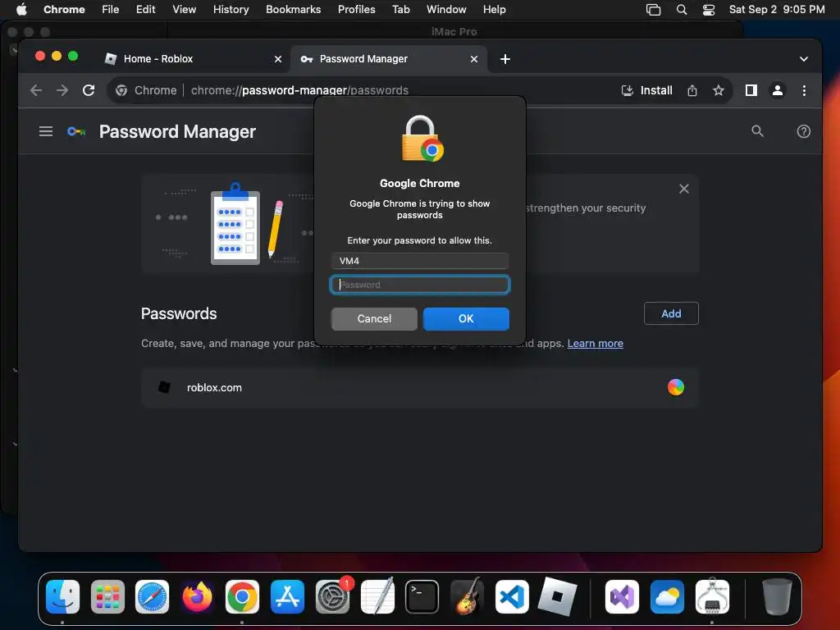The height and width of the screenshot is (630, 840).
Task: Open Visual Studio Code from the Dock
Action: (x=512, y=597)
